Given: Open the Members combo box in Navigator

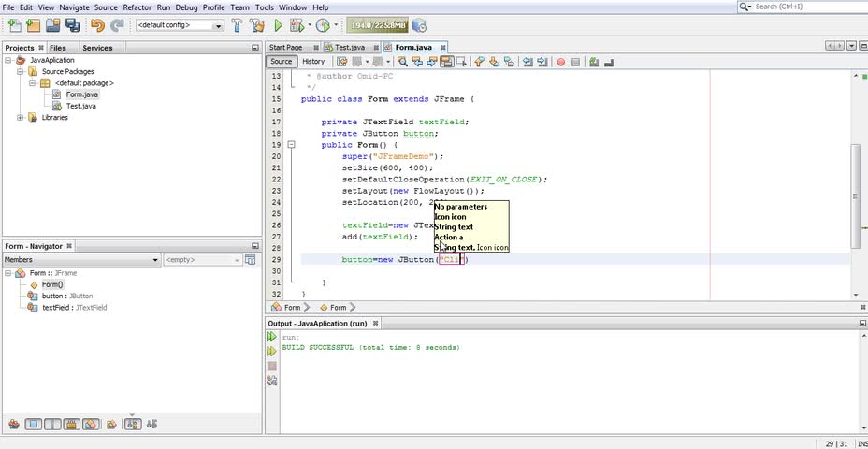Looking at the screenshot, I should tap(82, 260).
